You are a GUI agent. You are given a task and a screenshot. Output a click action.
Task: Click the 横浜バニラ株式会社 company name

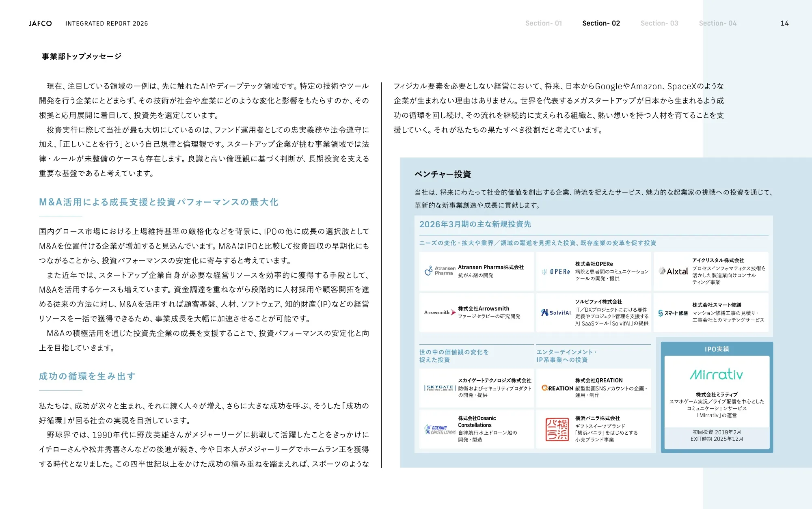[x=597, y=418]
